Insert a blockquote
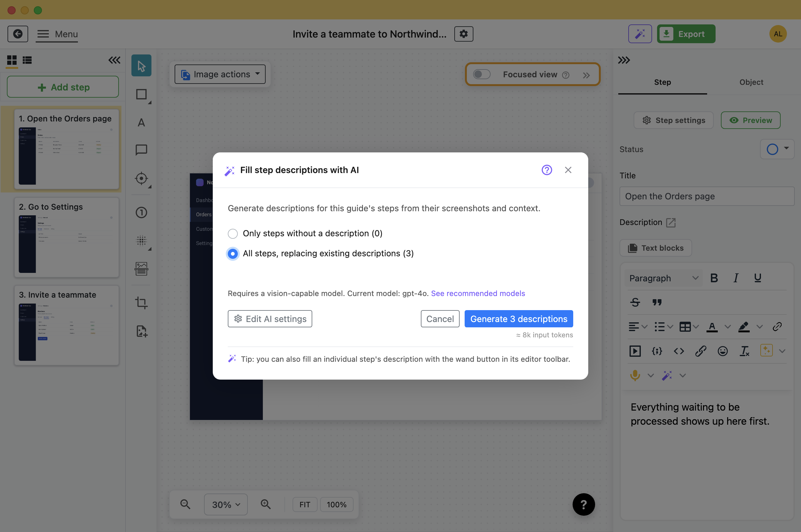Viewport: 801px width, 532px height. [657, 302]
